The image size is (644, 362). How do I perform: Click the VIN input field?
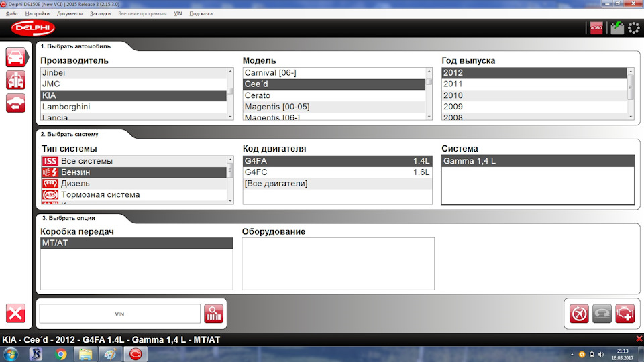pyautogui.click(x=119, y=314)
